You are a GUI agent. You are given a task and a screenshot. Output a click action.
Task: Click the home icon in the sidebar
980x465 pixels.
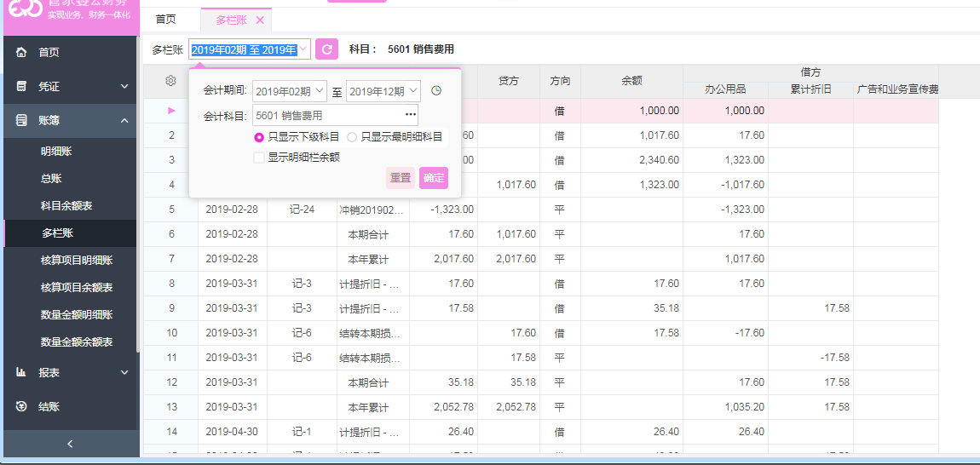(21, 53)
